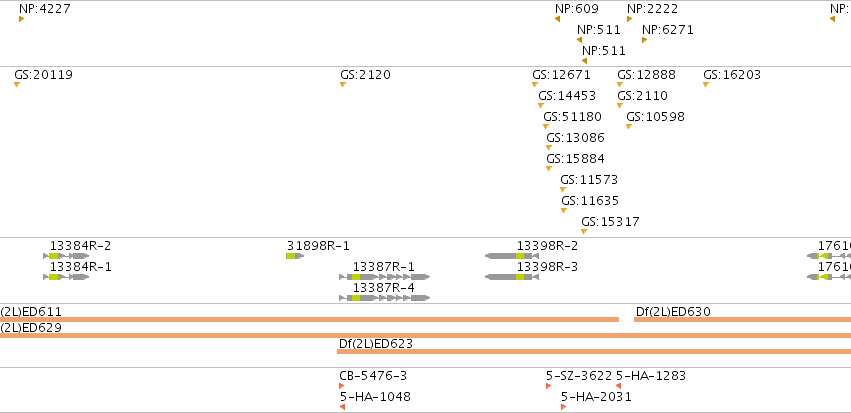
Task: Click the 13398R-2 label text
Action: (x=547, y=246)
